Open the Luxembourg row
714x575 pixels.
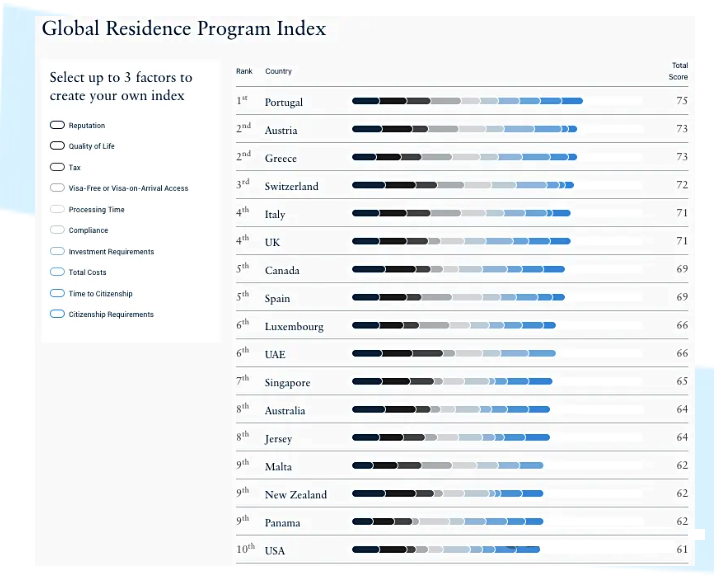tap(462, 326)
